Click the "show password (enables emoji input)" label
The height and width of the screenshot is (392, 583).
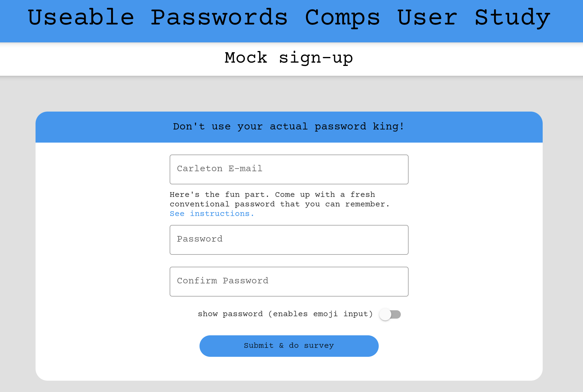click(x=285, y=314)
